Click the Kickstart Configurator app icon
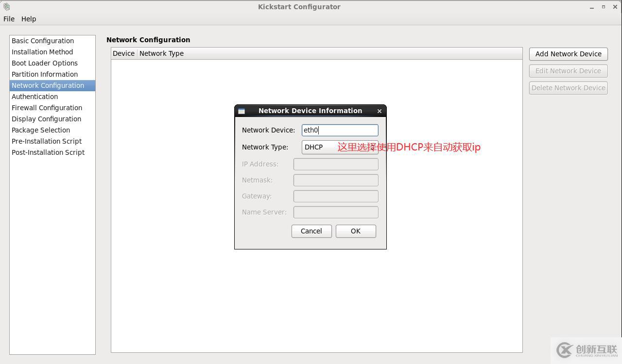 point(6,7)
